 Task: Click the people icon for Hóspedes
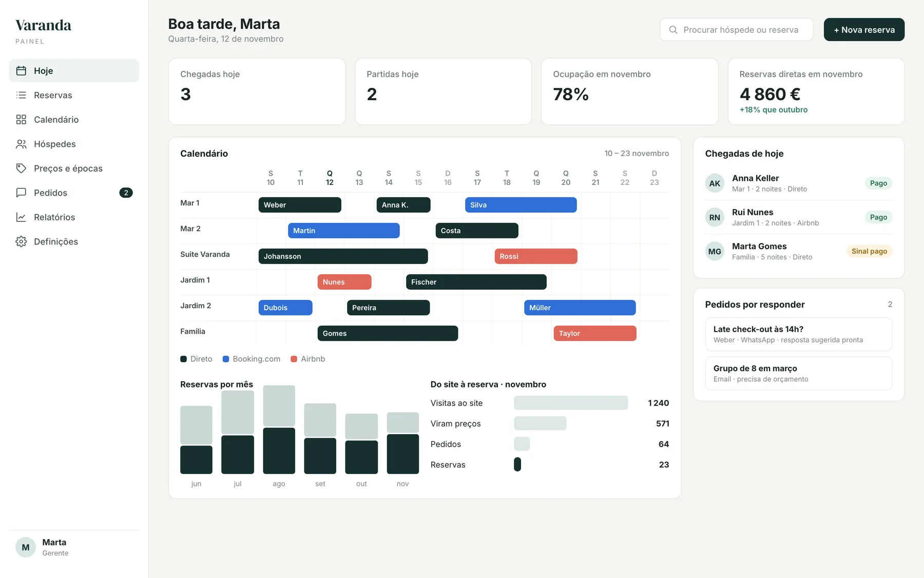[x=21, y=144]
